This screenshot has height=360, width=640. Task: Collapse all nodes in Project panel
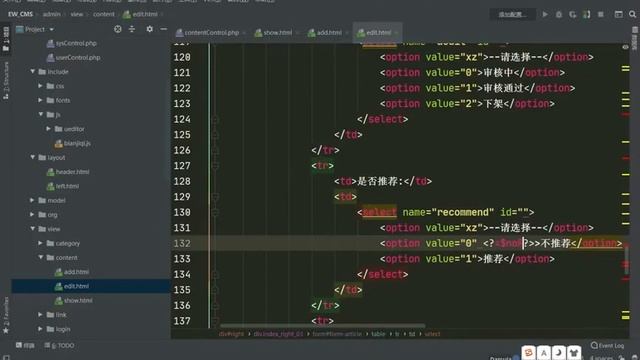tap(132, 29)
